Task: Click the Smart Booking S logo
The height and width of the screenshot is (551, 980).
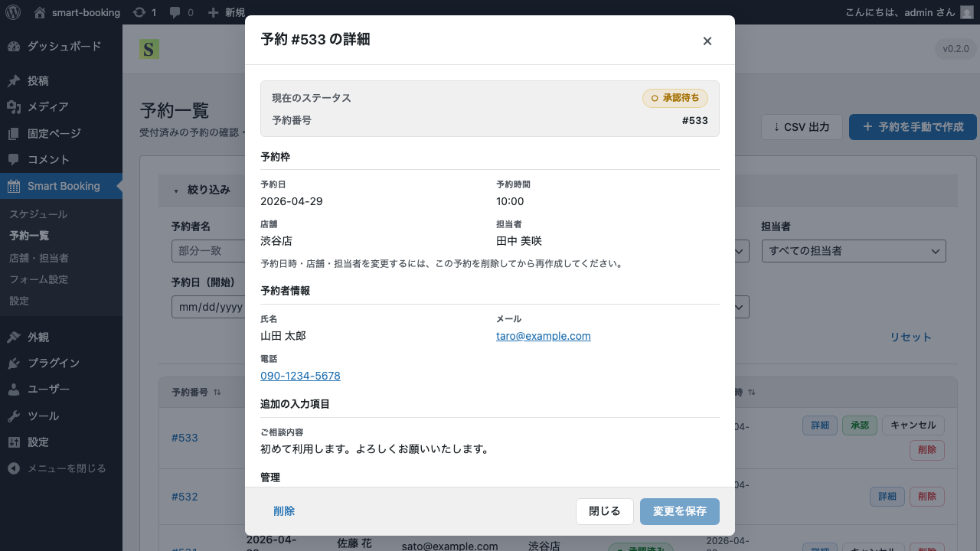Action: pos(149,49)
